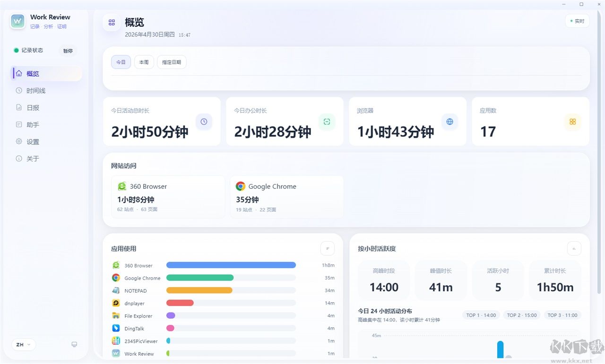Click the scan icon on 今日办公时长 card
Image resolution: width=605 pixels, height=364 pixels.
(x=327, y=122)
